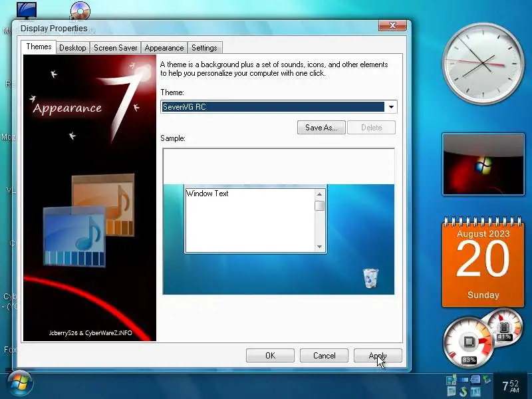
Task: Switch to the Themes tab
Action: [x=39, y=47]
